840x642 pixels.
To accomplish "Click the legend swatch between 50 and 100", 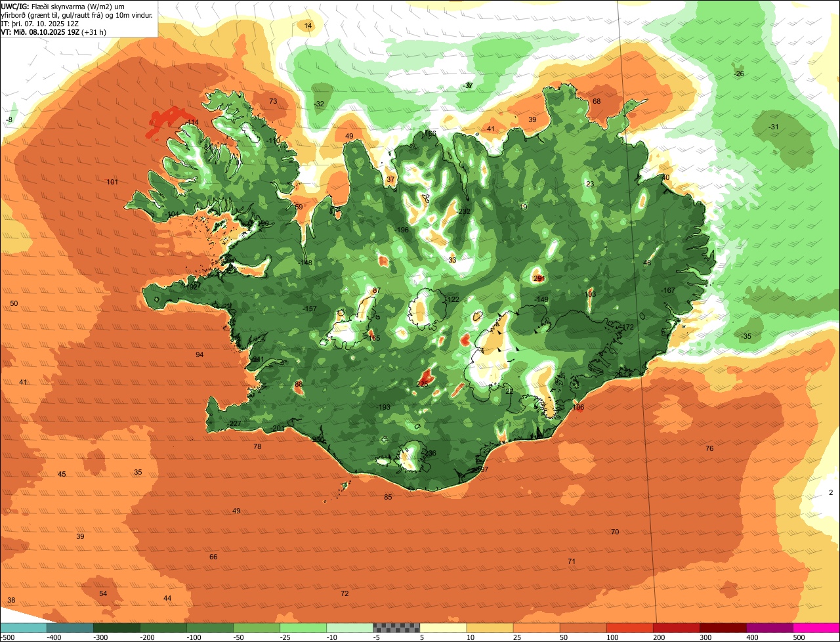I will (x=583, y=628).
